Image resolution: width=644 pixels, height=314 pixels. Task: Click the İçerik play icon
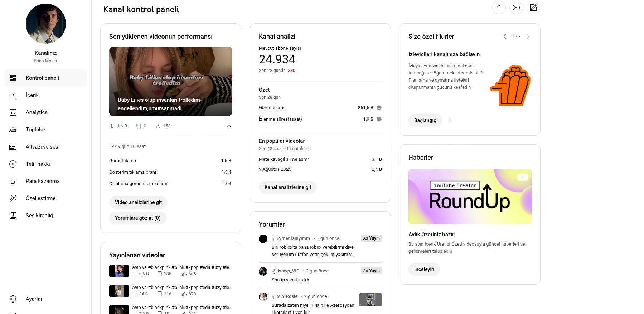pyautogui.click(x=13, y=95)
